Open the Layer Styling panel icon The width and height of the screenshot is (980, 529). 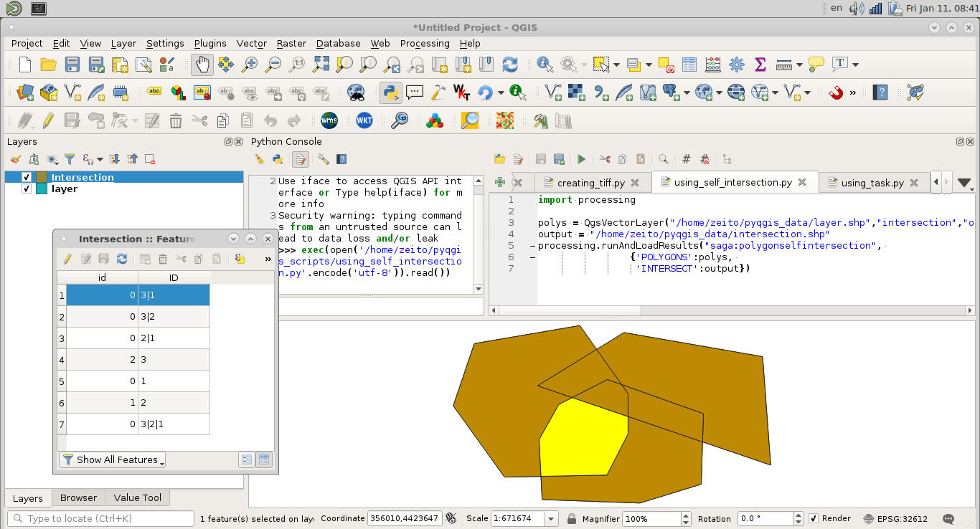pos(16,158)
